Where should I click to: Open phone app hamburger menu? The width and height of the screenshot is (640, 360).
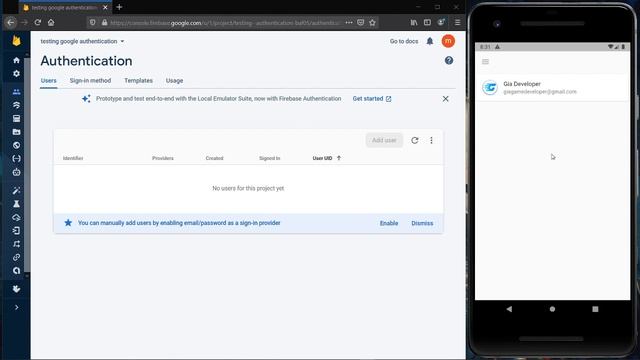(x=485, y=62)
